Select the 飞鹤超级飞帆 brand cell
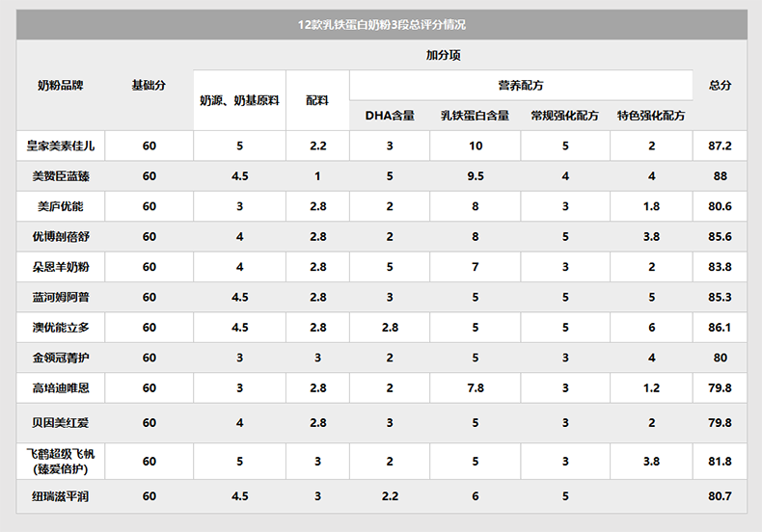The image size is (762, 532). click(61, 461)
